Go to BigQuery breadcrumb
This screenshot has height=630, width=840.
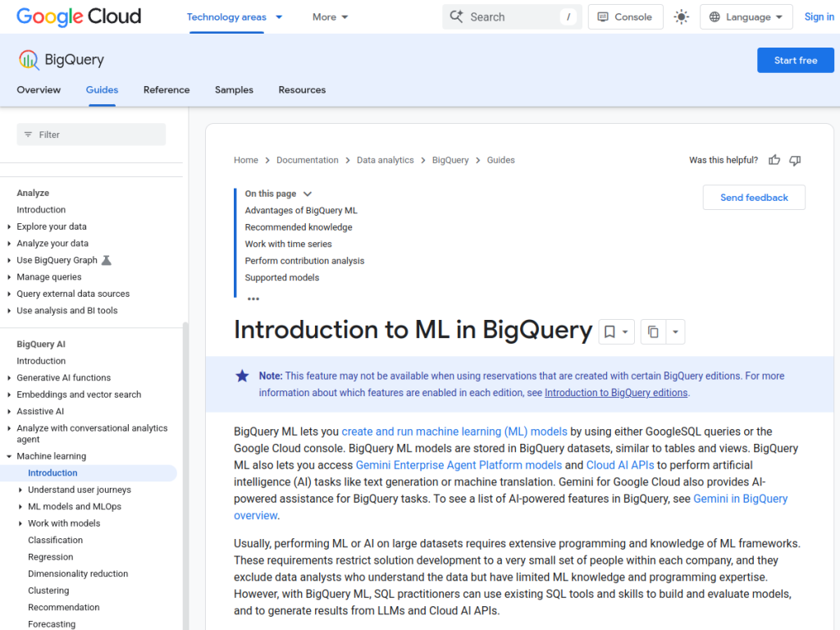tap(450, 160)
